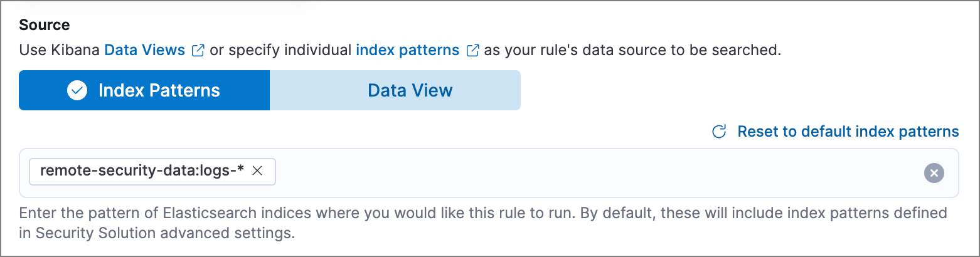The width and height of the screenshot is (980, 257).
Task: Switch to the Data View option
Action: point(410,90)
